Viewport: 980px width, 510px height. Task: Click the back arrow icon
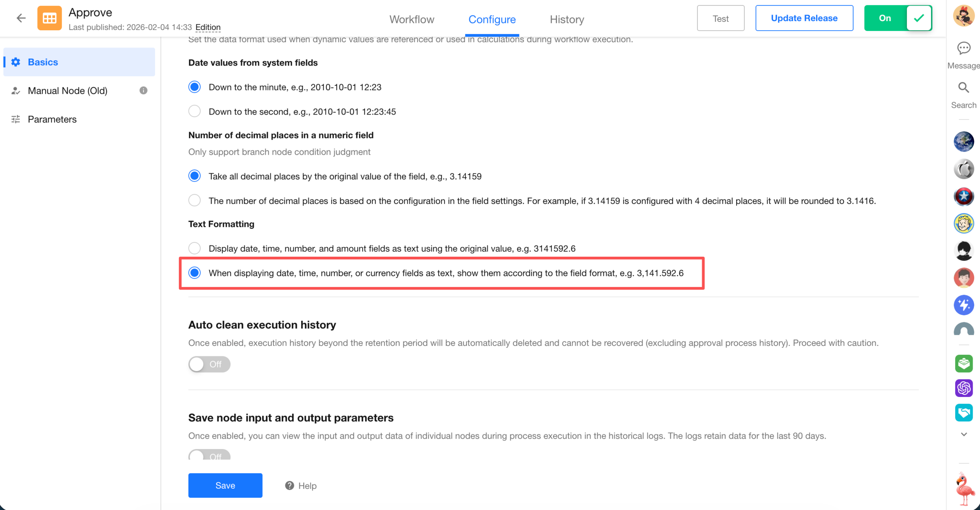point(21,18)
